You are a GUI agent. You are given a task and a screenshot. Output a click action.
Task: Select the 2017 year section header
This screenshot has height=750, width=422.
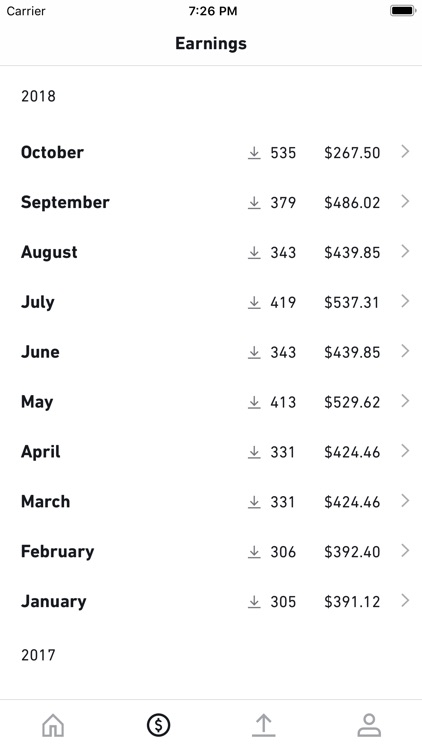click(38, 655)
